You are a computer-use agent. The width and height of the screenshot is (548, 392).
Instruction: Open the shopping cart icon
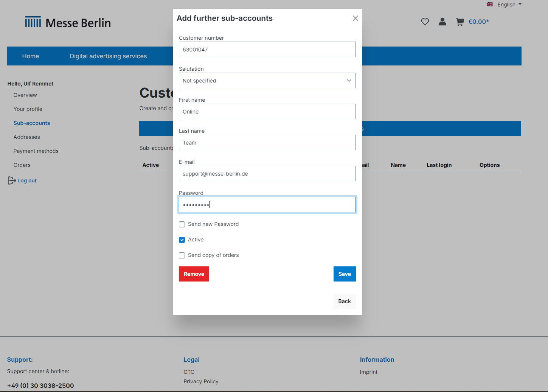(x=460, y=22)
